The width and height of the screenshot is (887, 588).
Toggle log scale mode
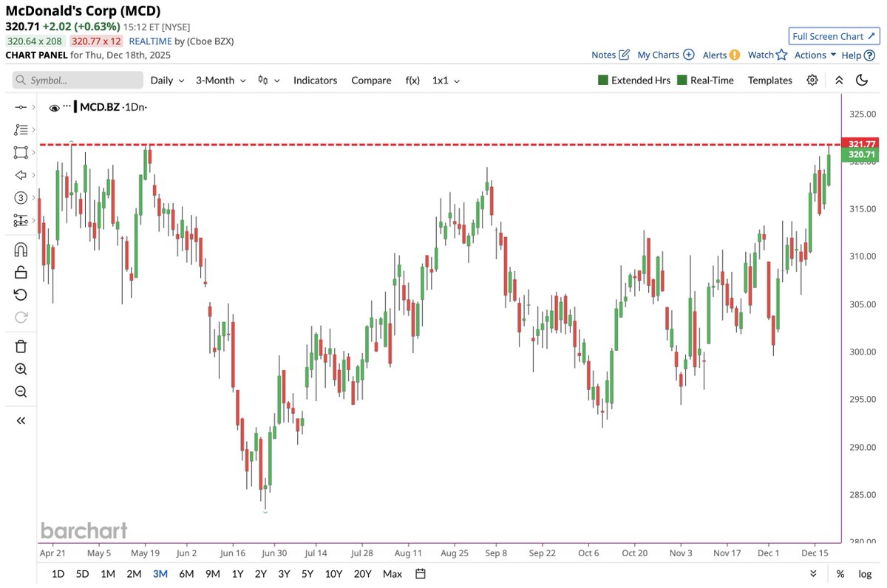pos(865,573)
